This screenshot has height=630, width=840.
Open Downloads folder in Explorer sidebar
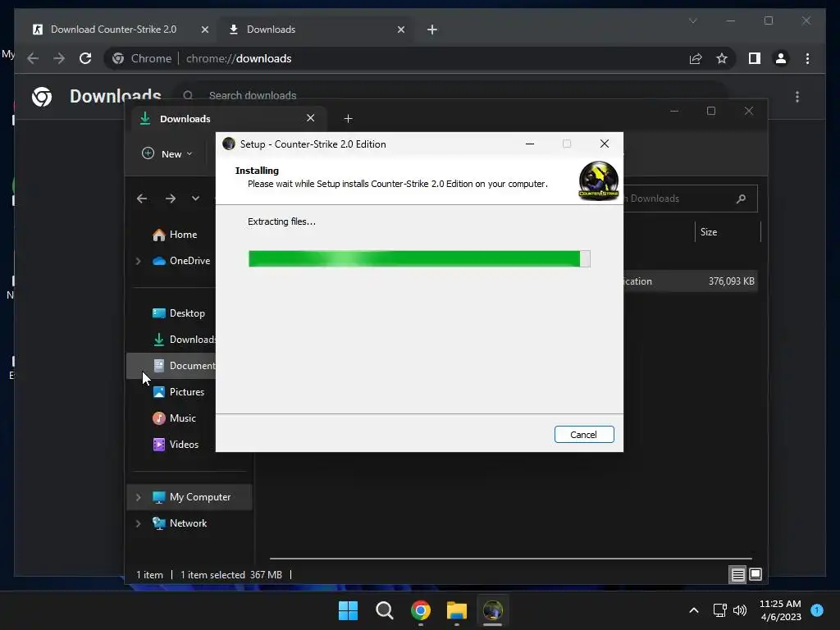coord(185,340)
